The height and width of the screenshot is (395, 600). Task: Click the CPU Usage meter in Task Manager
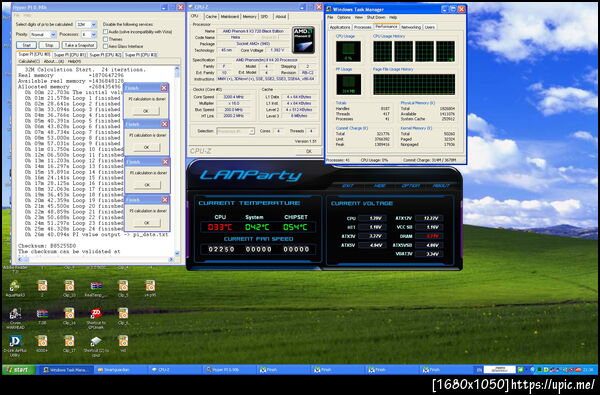click(348, 51)
